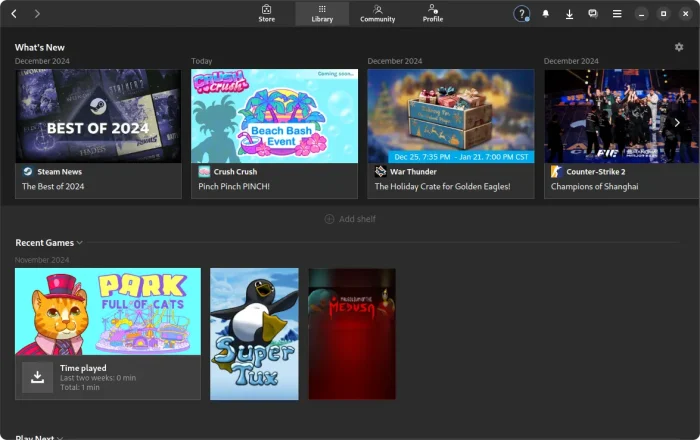Screen dimensions: 700x440
Task: Click 'Total: 1 min' text
Action: point(80,387)
